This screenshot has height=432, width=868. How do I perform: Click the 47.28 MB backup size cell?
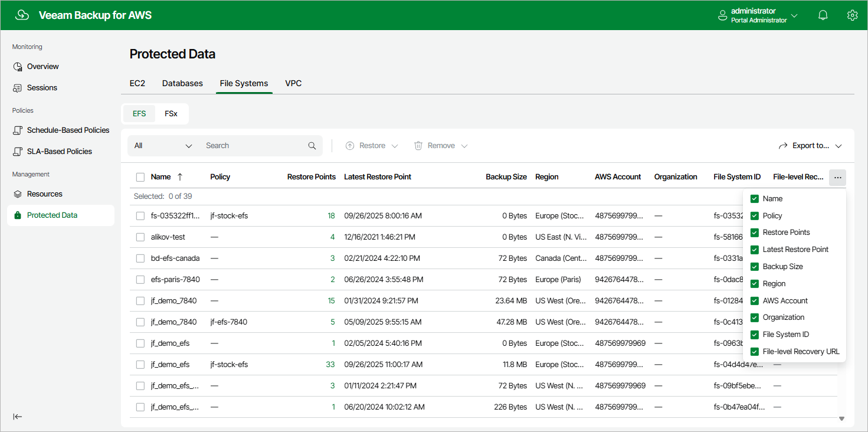coord(511,322)
